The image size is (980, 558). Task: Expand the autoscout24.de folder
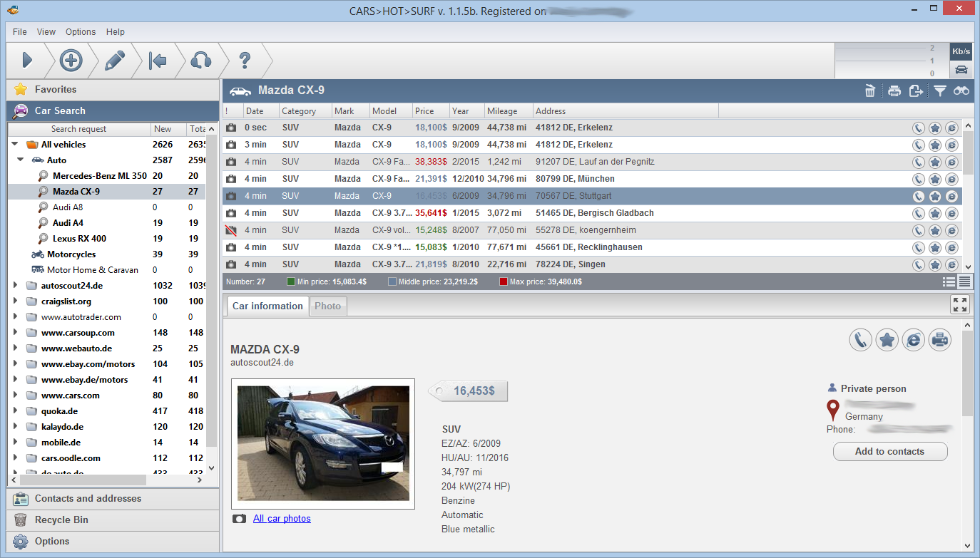tap(15, 286)
